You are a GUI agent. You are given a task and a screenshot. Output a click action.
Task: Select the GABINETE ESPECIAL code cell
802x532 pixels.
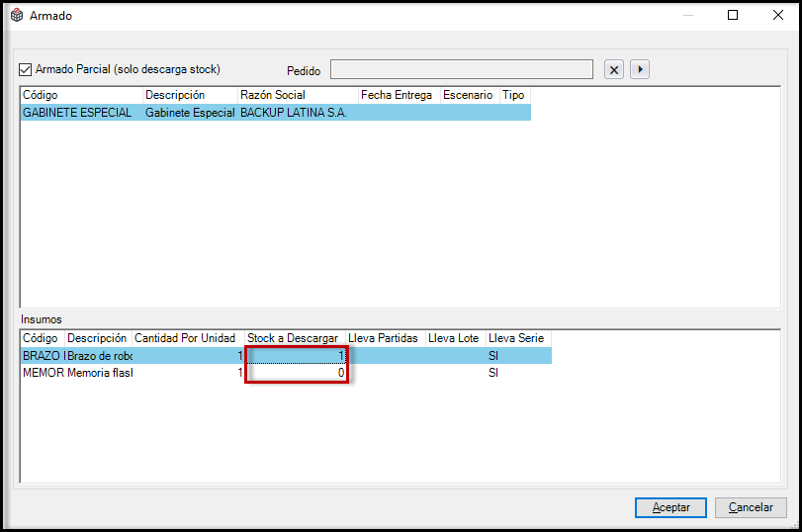pyautogui.click(x=81, y=113)
